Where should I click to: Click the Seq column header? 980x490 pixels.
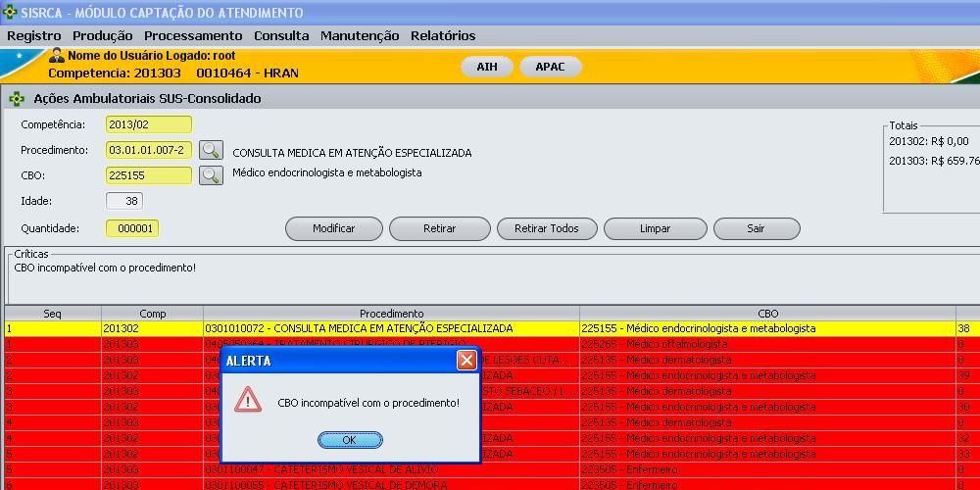(x=53, y=314)
